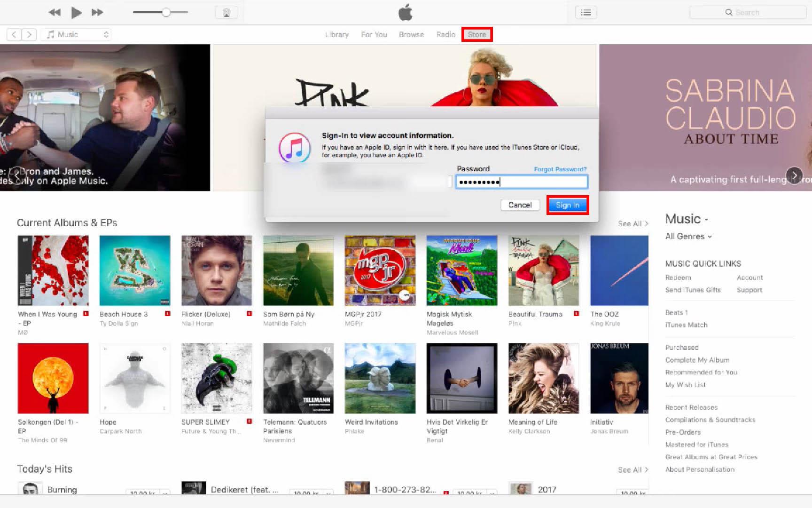
Task: Click the Cancel button in dialog
Action: click(520, 205)
